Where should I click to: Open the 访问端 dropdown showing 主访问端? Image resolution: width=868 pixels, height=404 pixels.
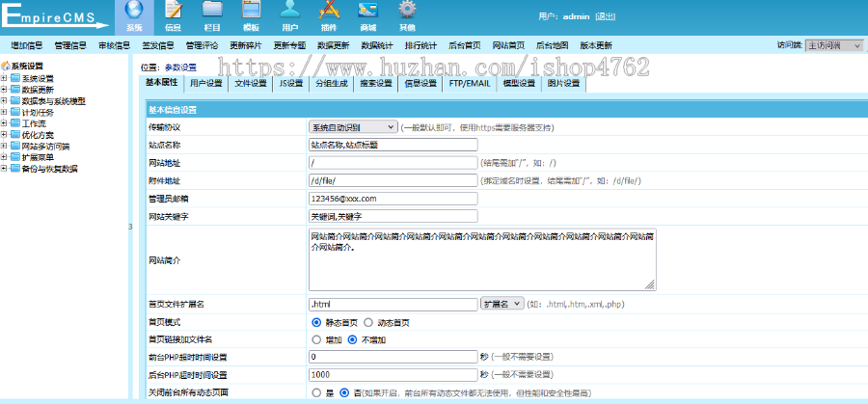[x=834, y=45]
